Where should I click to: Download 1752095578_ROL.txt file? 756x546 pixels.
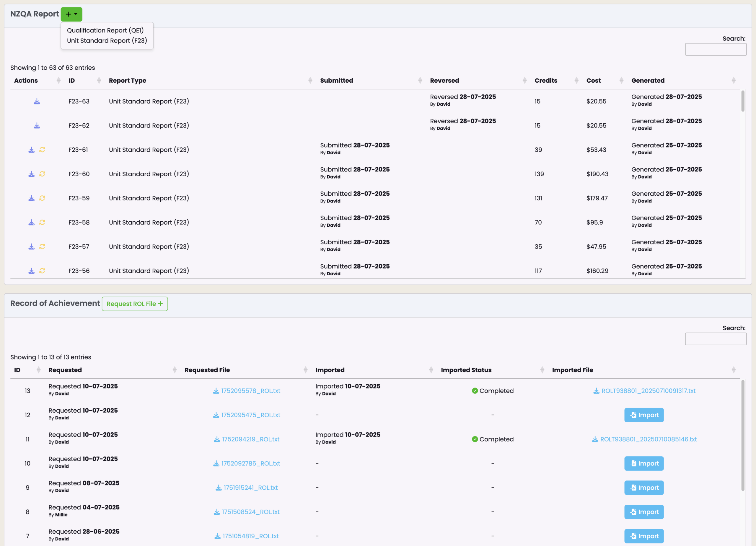(x=247, y=391)
